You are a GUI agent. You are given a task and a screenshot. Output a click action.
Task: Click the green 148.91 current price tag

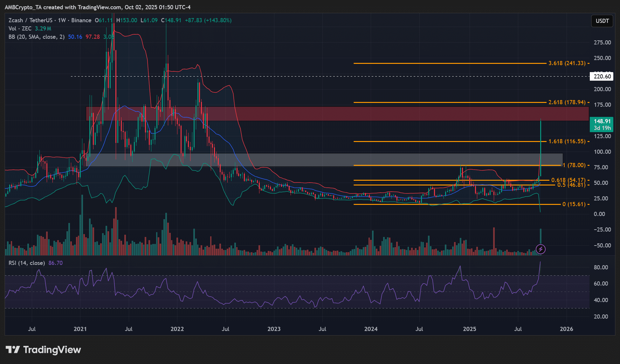pyautogui.click(x=602, y=124)
